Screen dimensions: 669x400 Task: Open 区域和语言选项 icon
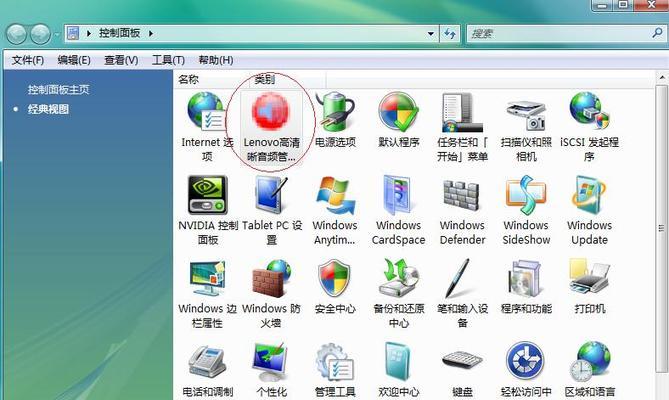[x=590, y=362]
